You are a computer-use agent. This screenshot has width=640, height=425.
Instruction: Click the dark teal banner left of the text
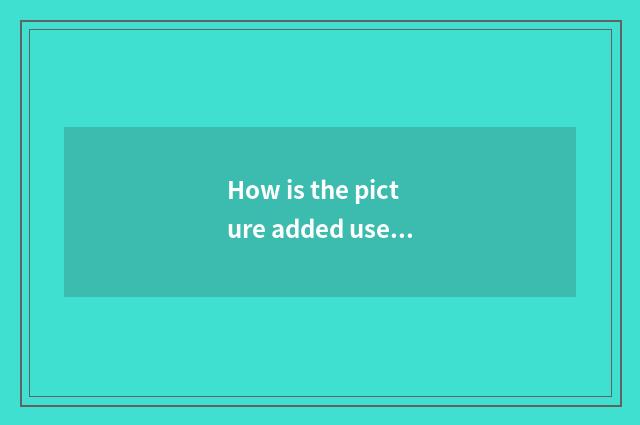pyautogui.click(x=145, y=212)
